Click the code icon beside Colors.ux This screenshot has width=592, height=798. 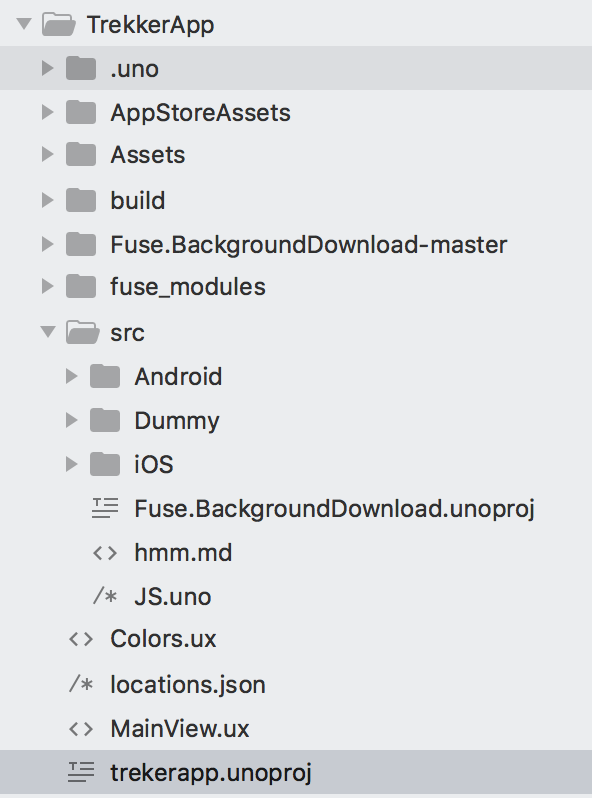(81, 639)
